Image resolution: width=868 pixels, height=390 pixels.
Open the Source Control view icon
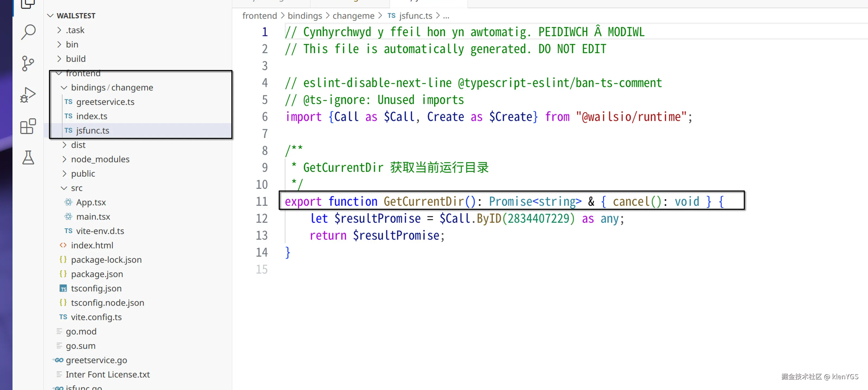28,63
